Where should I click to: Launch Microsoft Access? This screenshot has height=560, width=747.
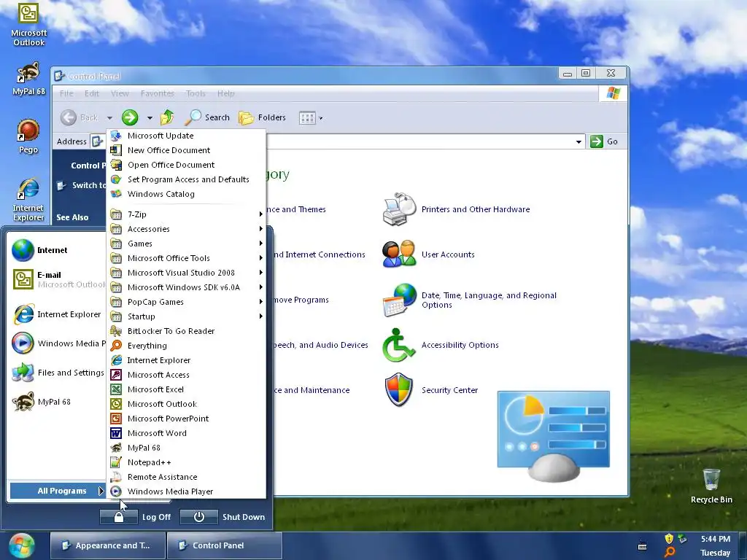pyautogui.click(x=186, y=375)
